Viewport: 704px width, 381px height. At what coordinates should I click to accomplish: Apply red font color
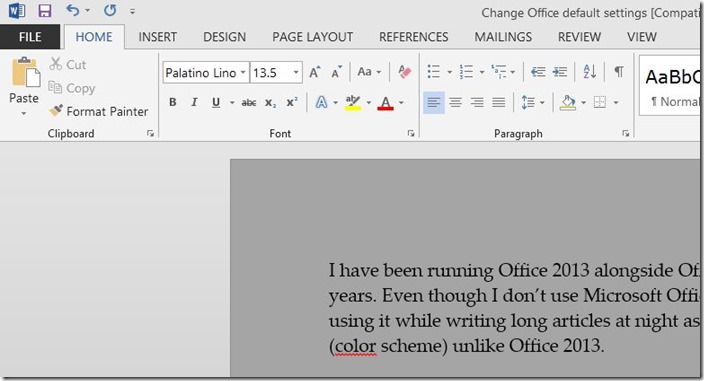(385, 103)
